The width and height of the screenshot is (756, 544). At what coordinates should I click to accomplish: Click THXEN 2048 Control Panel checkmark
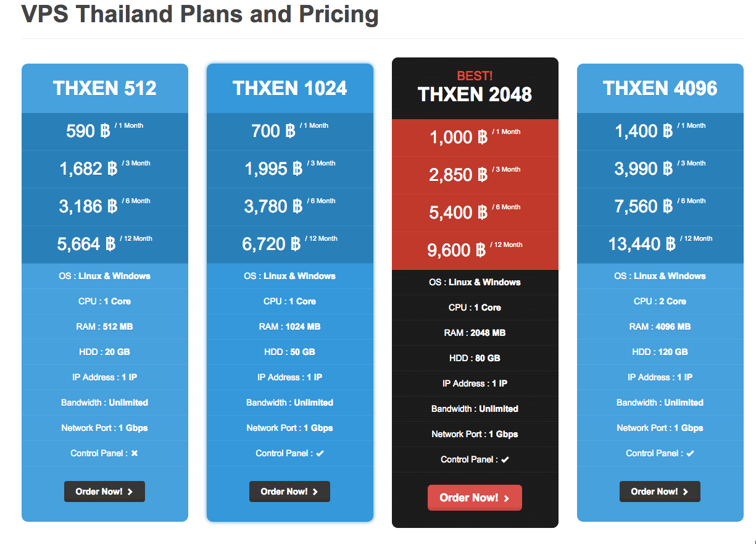pos(505,460)
